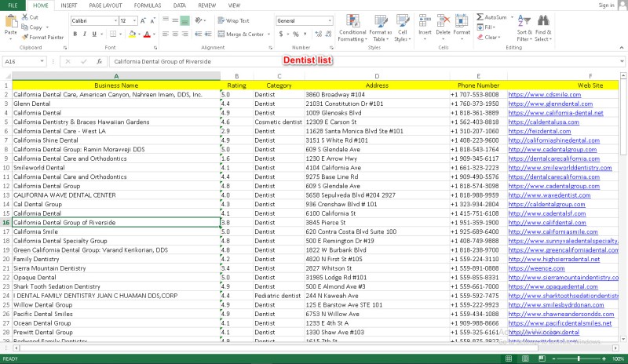The width and height of the screenshot is (628, 364).
Task: Open Sort & Filter menu
Action: pyautogui.click(x=524, y=28)
